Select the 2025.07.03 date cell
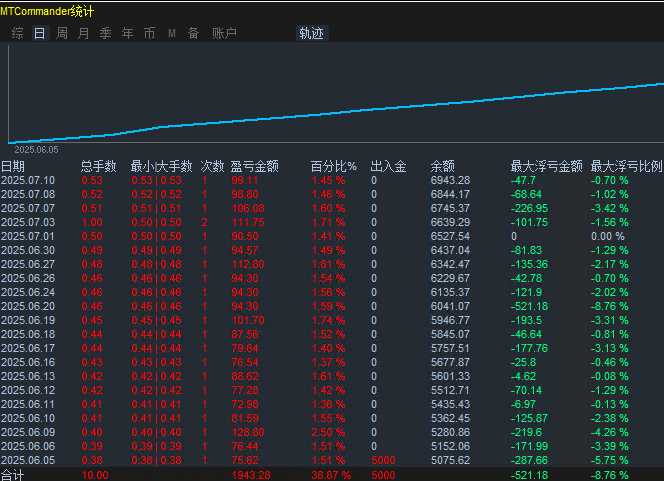 (x=28, y=222)
